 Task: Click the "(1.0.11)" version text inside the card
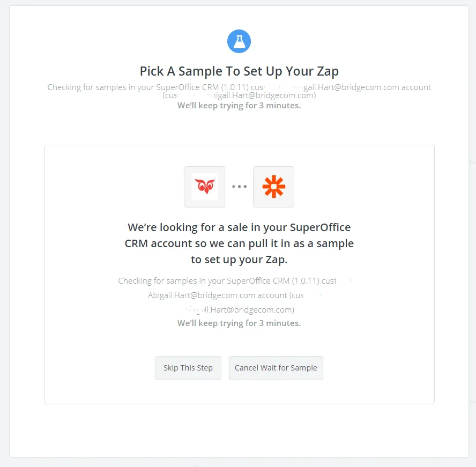click(x=303, y=280)
